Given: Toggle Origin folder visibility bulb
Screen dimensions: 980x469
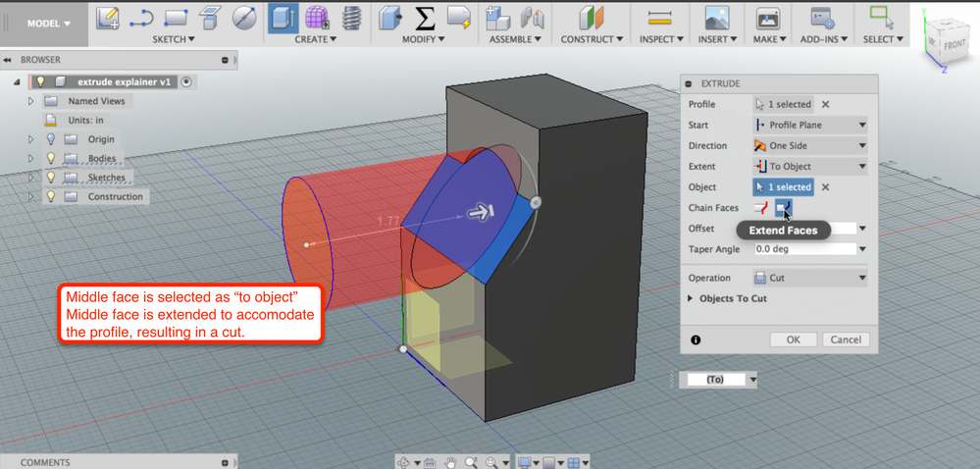Looking at the screenshot, I should (x=51, y=138).
